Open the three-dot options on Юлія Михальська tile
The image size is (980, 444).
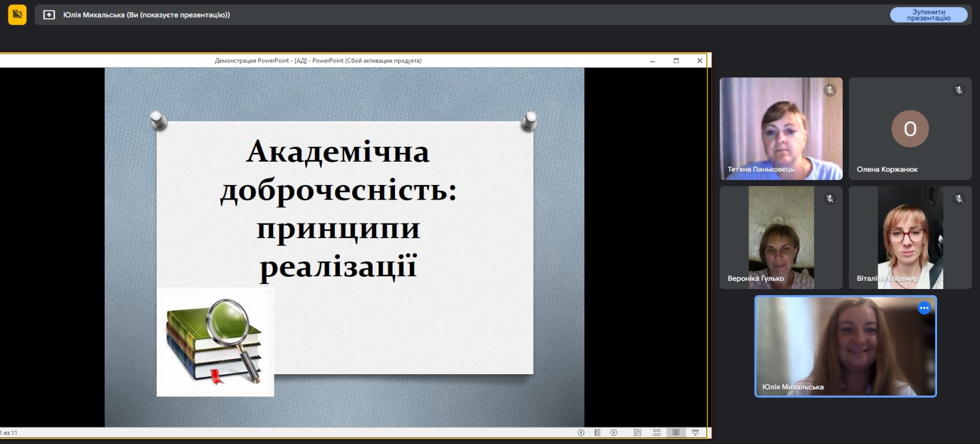(x=924, y=308)
